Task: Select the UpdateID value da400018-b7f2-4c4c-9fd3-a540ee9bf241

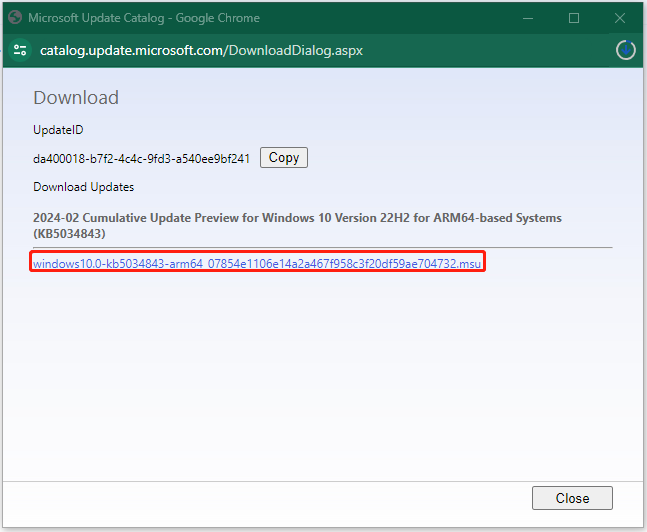Action: click(142, 159)
